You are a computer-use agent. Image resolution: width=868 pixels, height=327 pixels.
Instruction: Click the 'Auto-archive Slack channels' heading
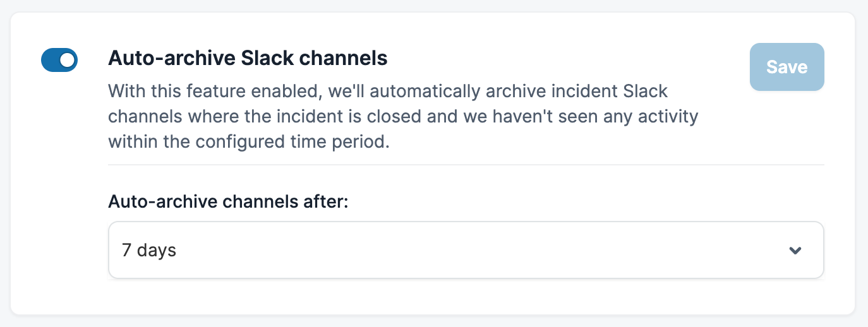pos(248,59)
